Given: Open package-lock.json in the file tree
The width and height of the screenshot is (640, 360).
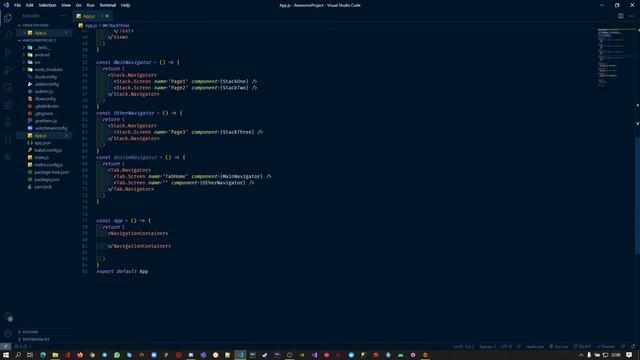Looking at the screenshot, I should pyautogui.click(x=45, y=172).
